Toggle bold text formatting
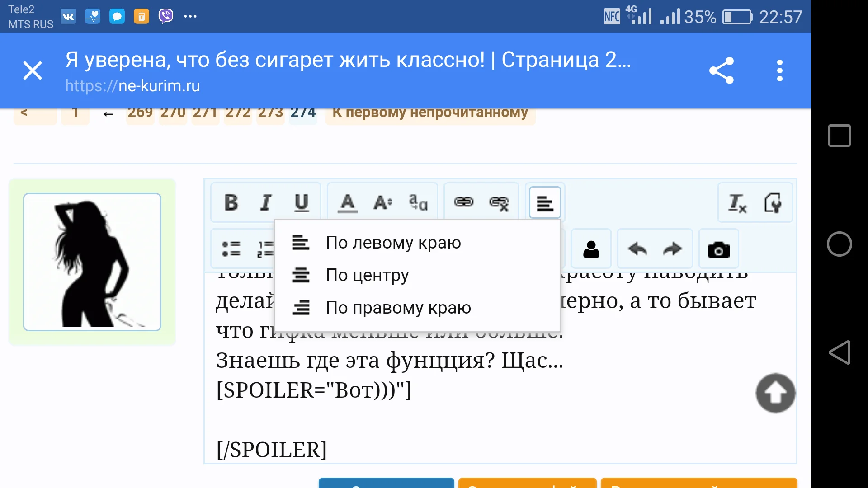868x488 pixels. 231,202
